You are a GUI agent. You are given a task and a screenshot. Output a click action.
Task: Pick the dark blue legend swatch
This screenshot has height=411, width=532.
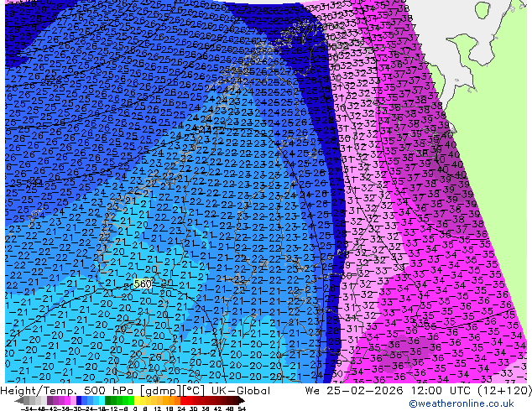pyautogui.click(x=79, y=400)
